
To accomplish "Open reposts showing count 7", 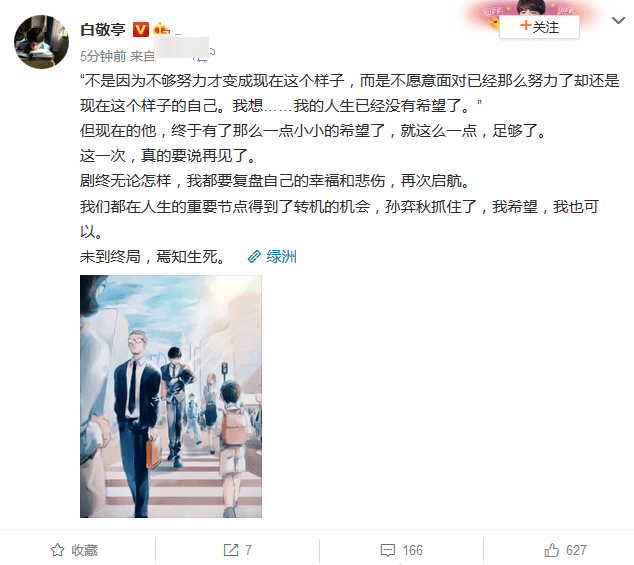I will 238,550.
